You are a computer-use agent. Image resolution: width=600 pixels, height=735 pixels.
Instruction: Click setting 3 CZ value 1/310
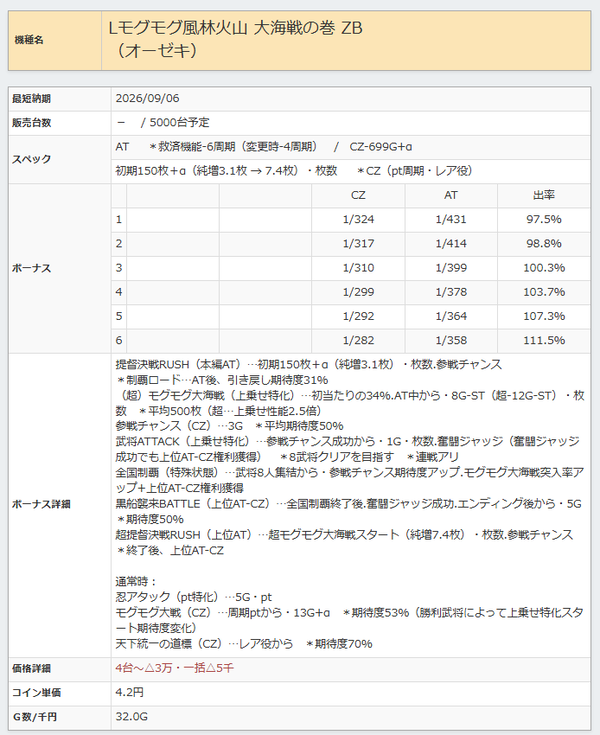[358, 268]
